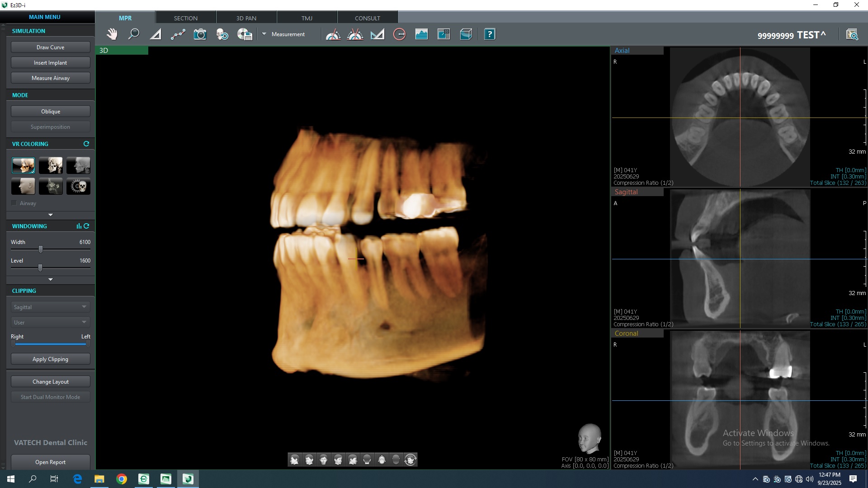
Task: Switch to the TMJ tab
Action: (x=307, y=18)
